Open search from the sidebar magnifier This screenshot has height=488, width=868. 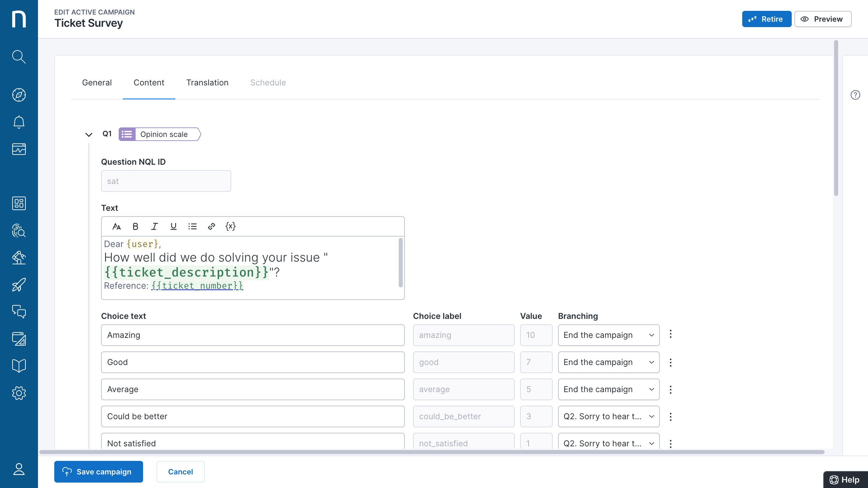pos(19,57)
